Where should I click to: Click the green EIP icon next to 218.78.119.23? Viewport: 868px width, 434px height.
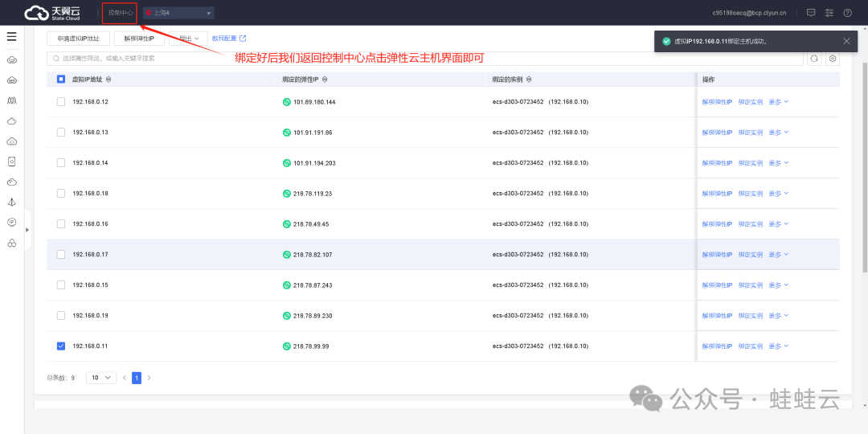coord(287,194)
